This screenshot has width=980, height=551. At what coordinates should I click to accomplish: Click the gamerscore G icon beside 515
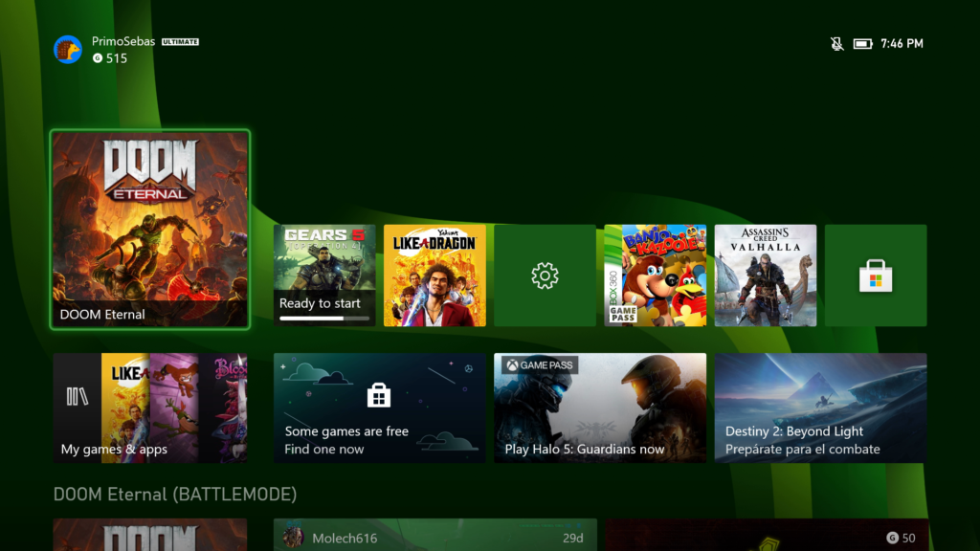[98, 58]
